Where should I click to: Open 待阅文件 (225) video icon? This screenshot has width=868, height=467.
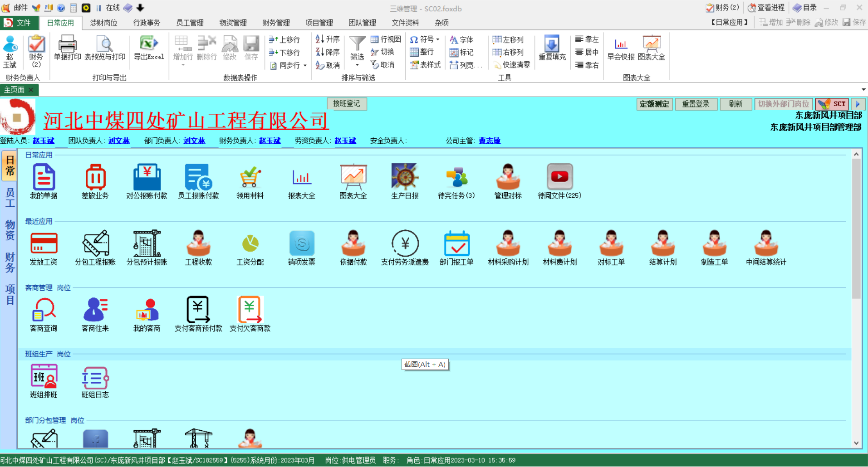(x=559, y=178)
